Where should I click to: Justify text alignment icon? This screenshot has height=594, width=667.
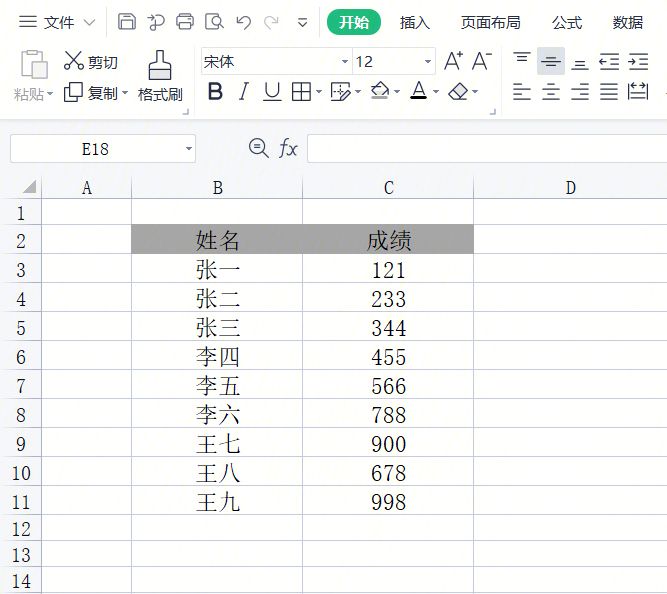(609, 91)
